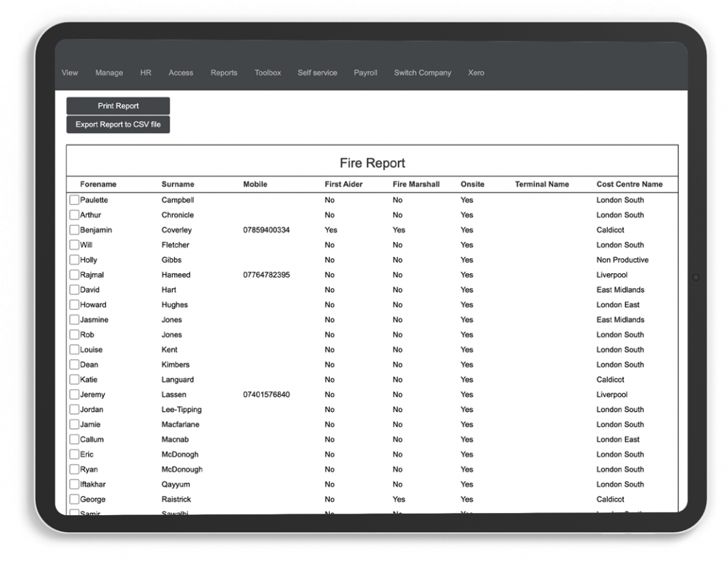Click the surname Lee-Tipping
The image size is (728, 567).
pyautogui.click(x=181, y=410)
